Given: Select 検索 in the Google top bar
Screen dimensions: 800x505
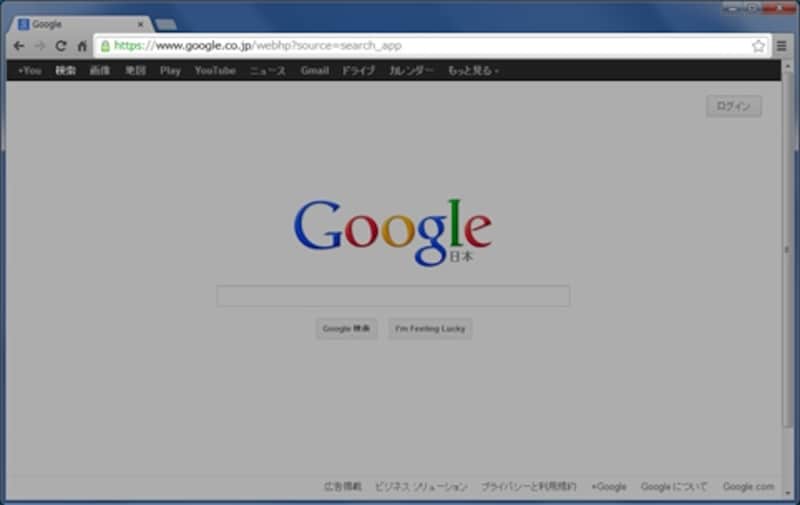Looking at the screenshot, I should tap(65, 71).
